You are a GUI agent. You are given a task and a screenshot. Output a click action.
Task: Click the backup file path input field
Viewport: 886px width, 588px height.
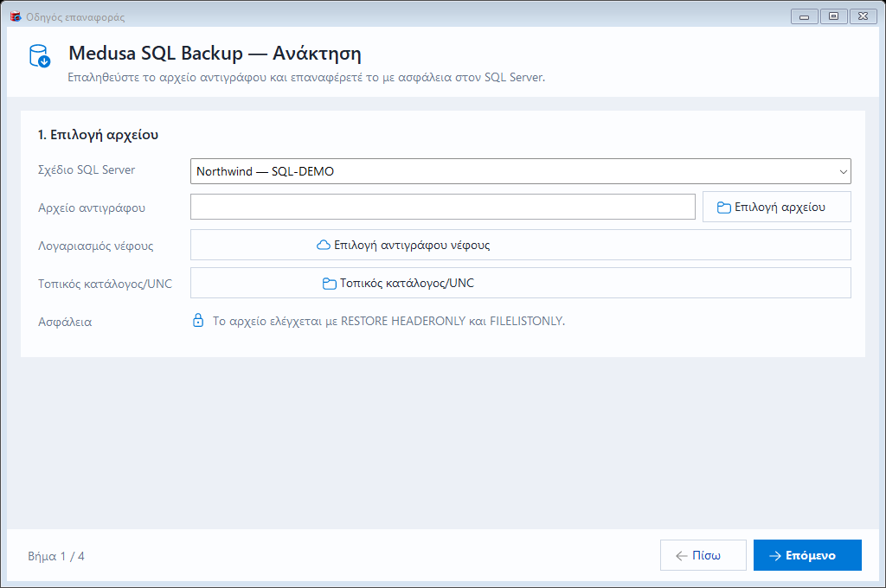coord(442,207)
